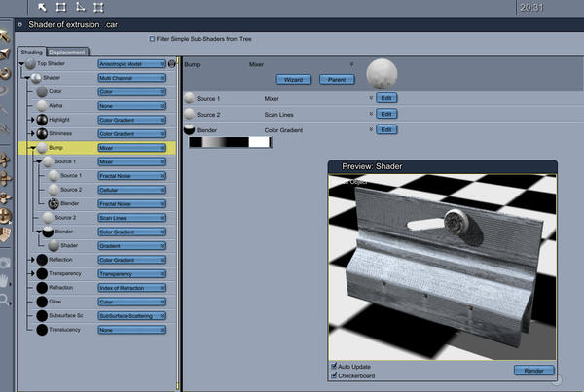Click the gold cube grid icon in left toolbar
The width and height of the screenshot is (584, 392).
click(5, 234)
